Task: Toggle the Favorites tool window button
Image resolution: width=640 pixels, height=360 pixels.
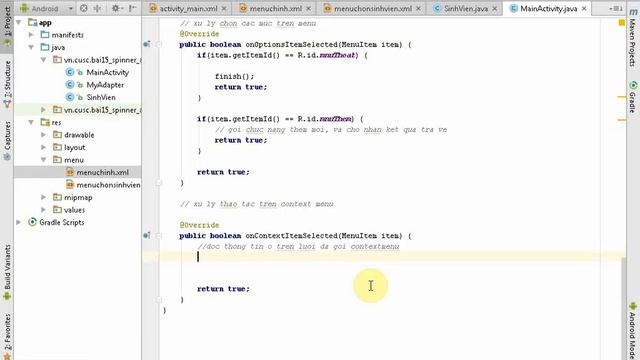Action: 7,337
